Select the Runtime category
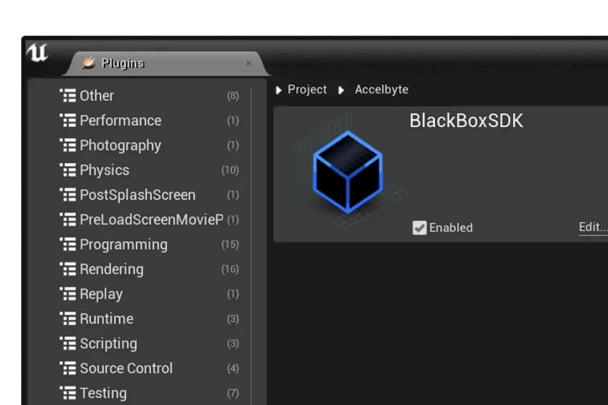This screenshot has width=608, height=405. (x=149, y=319)
